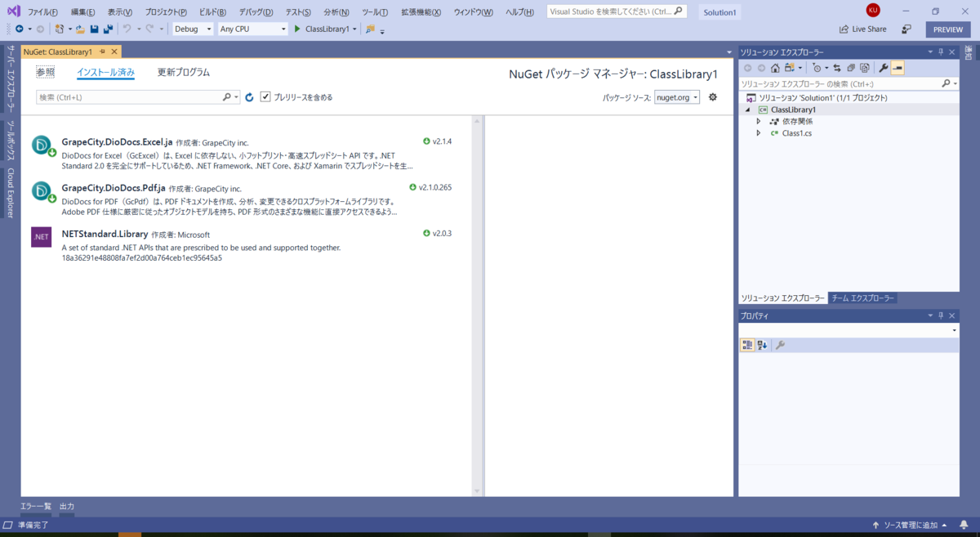980x537 pixels.
Task: Click Property Pages wrench in Properties panel
Action: 780,345
